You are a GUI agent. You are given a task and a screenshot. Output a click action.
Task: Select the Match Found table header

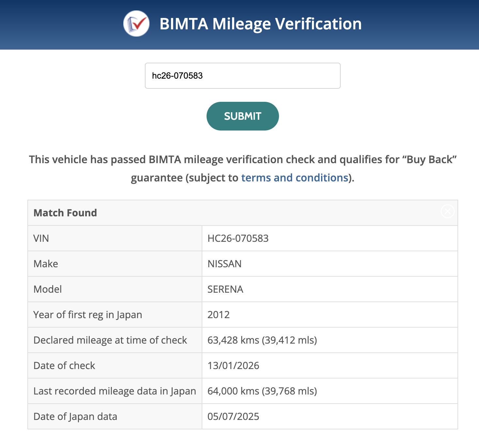pyautogui.click(x=65, y=213)
